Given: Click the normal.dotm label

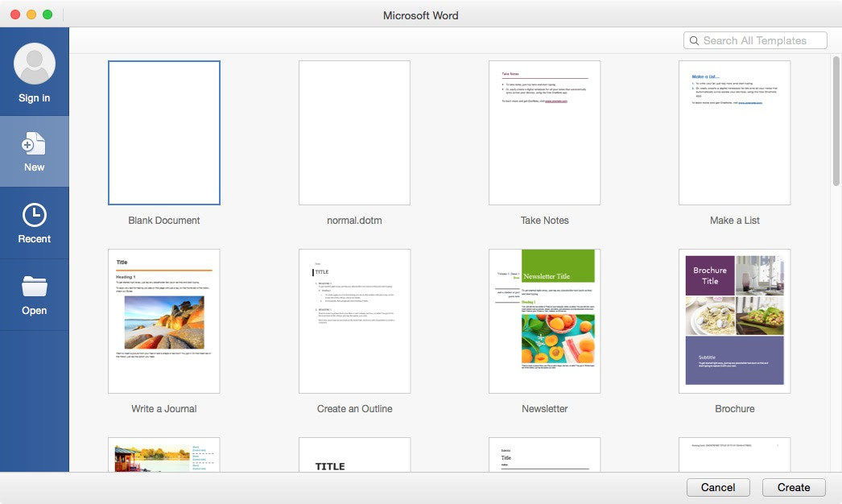Looking at the screenshot, I should 354,221.
